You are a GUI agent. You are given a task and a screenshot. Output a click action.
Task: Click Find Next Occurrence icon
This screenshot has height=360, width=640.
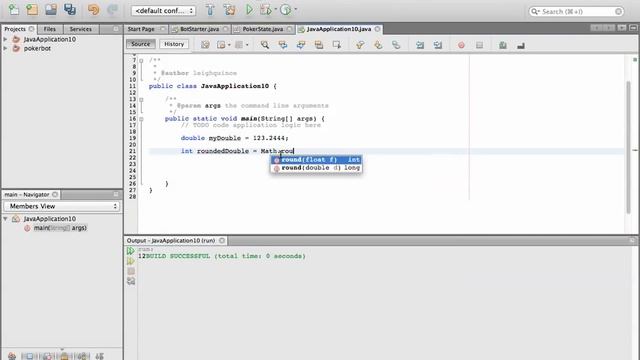coord(301,45)
